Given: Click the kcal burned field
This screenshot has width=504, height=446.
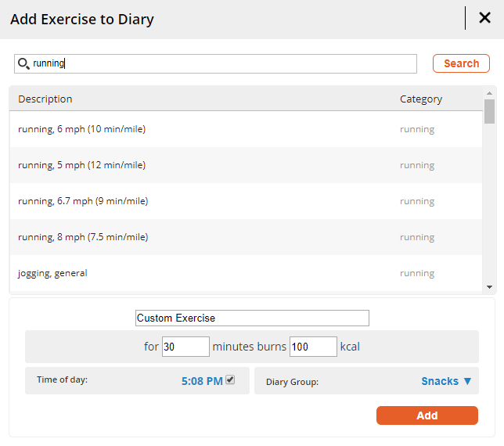Looking at the screenshot, I should coord(313,347).
